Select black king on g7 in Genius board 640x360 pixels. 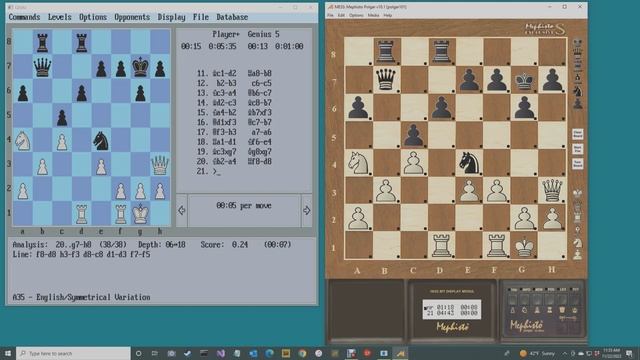(140, 67)
